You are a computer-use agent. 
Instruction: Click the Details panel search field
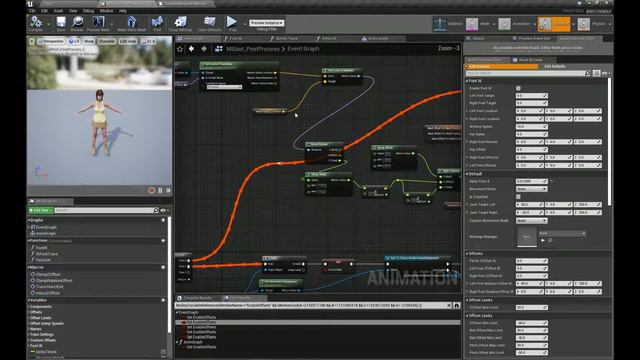pos(528,73)
